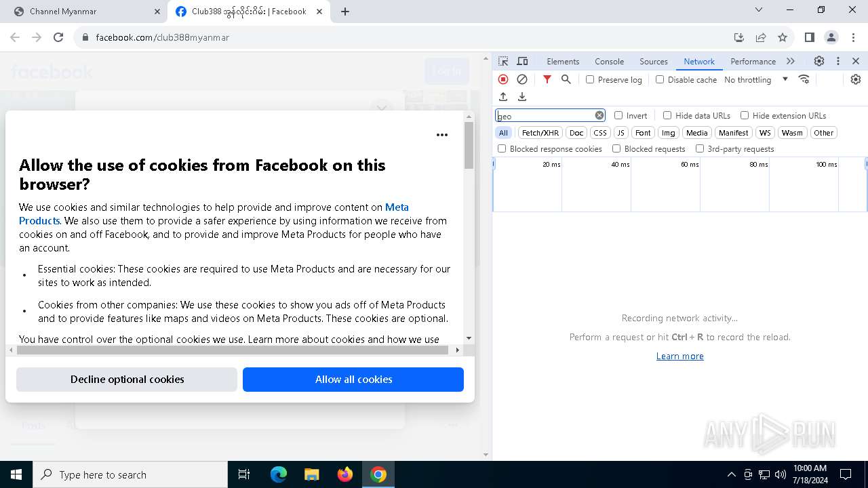Install app icon in address bar
Viewport: 868px width, 488px height.
point(739,37)
